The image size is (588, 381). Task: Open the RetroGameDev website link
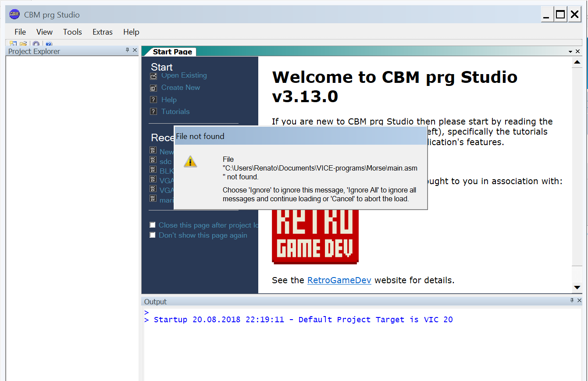point(339,280)
